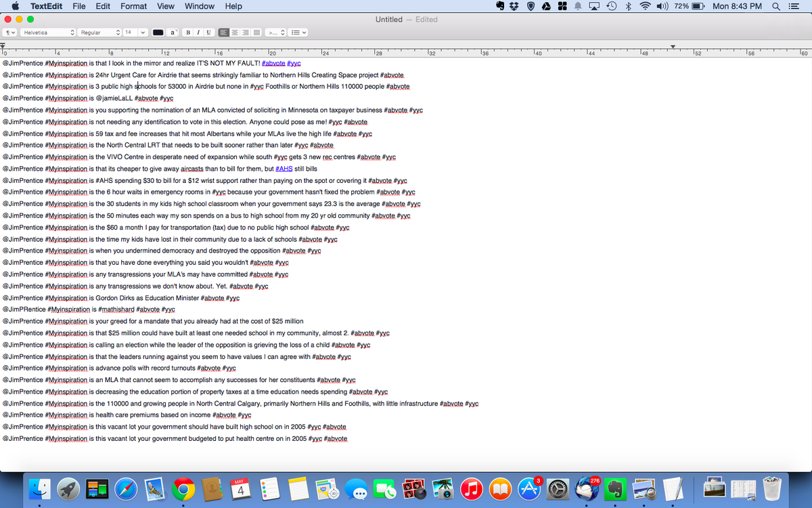Open Calendar showing May 4
The height and width of the screenshot is (508, 812).
pyautogui.click(x=242, y=489)
